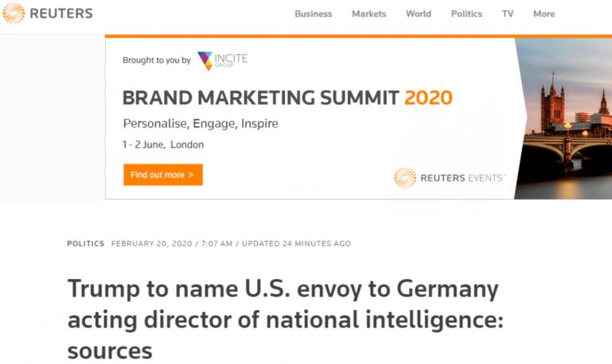Viewport: 612px width, 364px height.
Task: Open the Markets navigation item
Action: click(x=368, y=14)
